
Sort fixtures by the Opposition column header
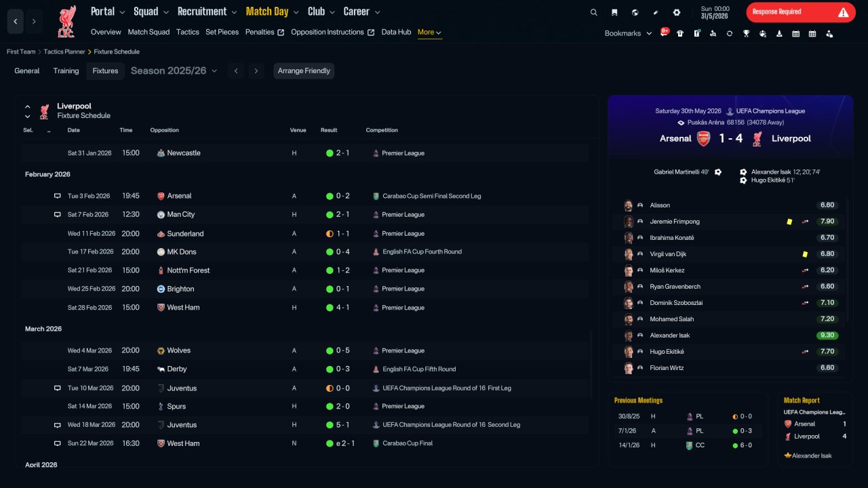pos(165,130)
